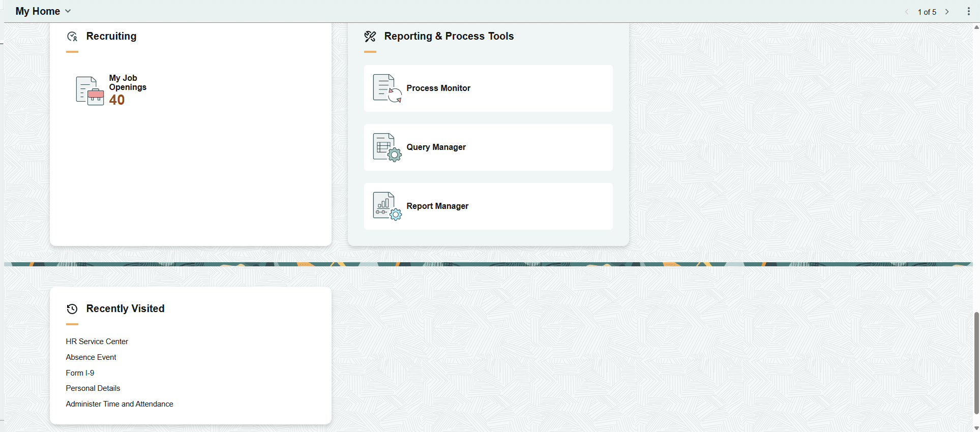Click the Report Manager chart icon
The image size is (980, 432).
point(387,206)
